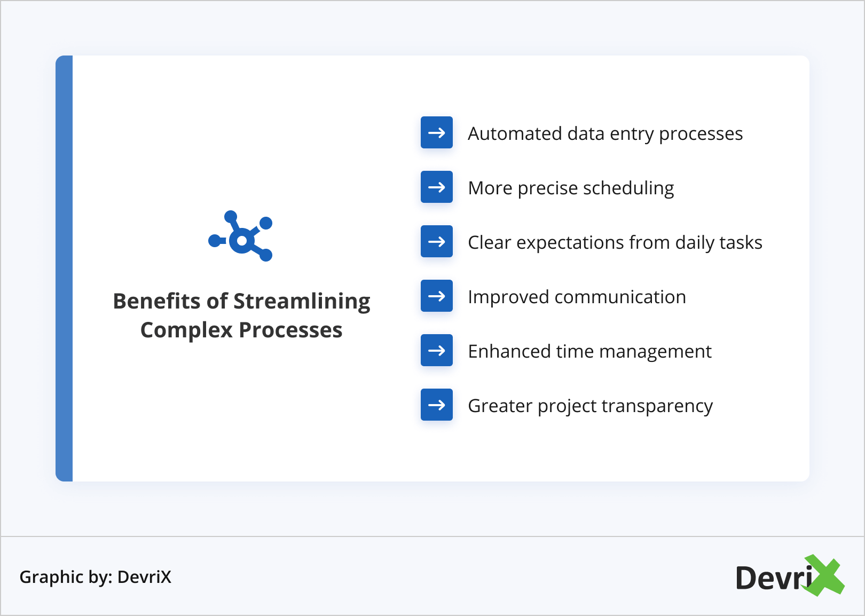Image resolution: width=865 pixels, height=616 pixels.
Task: Click the "Graphic by: DevriX" credit text
Action: (x=95, y=576)
